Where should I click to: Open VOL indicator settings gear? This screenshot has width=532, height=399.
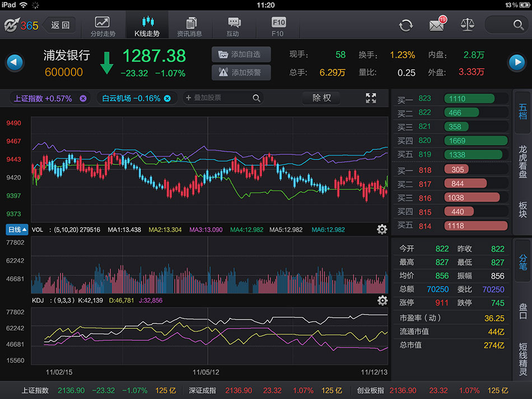[382, 229]
